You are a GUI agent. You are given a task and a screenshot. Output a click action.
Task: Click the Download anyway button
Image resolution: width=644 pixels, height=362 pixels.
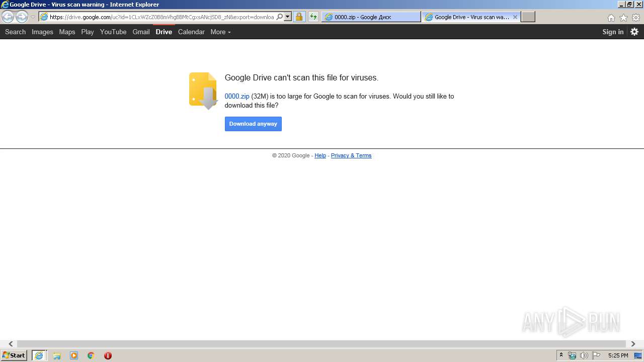[253, 124]
